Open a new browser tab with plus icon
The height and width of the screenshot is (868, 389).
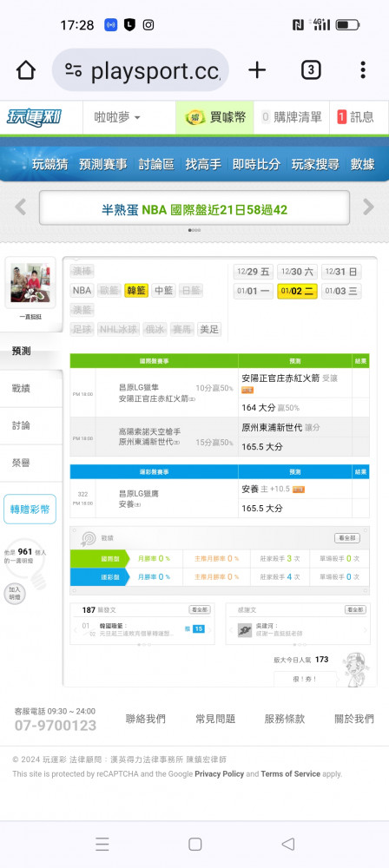pos(256,69)
